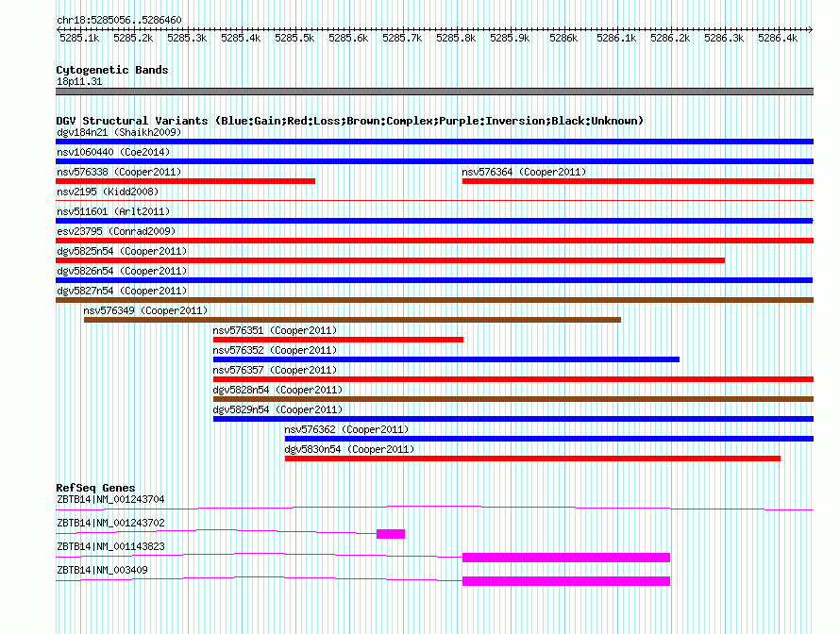Viewport: 840px width, 634px height.
Task: Click the dgv5825n54 (Cooper2011) label
Action: (x=122, y=251)
